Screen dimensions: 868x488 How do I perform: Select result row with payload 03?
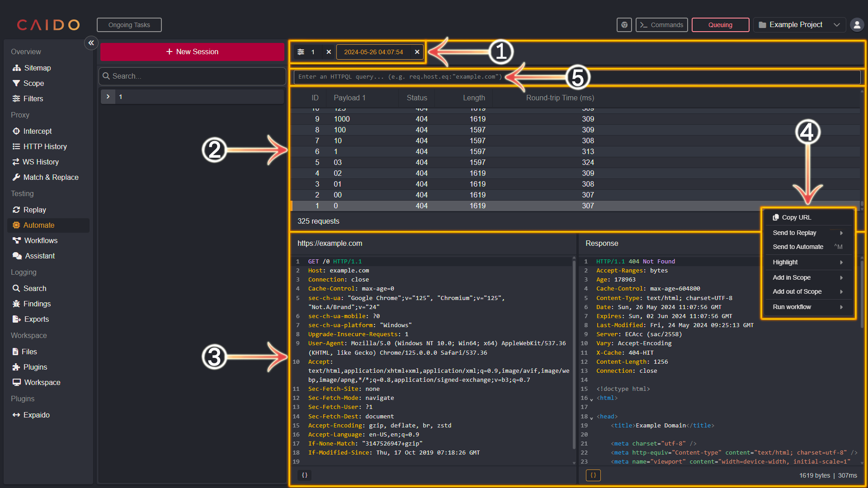[x=575, y=162]
